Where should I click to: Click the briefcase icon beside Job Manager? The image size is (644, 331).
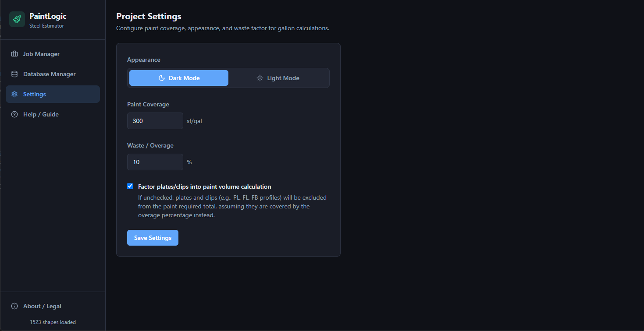coord(14,54)
